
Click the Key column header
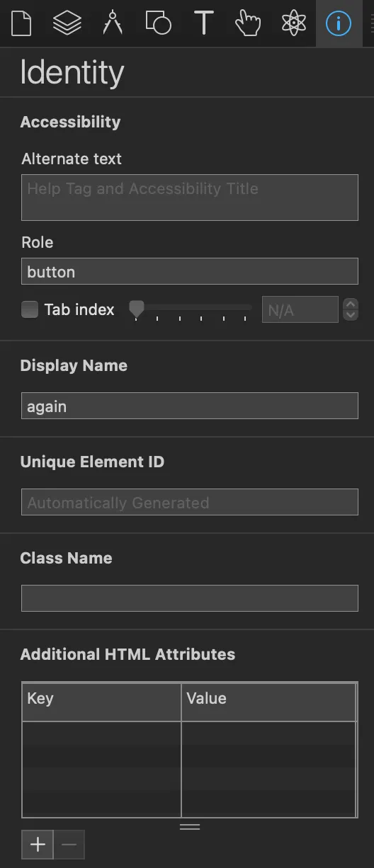coord(102,702)
